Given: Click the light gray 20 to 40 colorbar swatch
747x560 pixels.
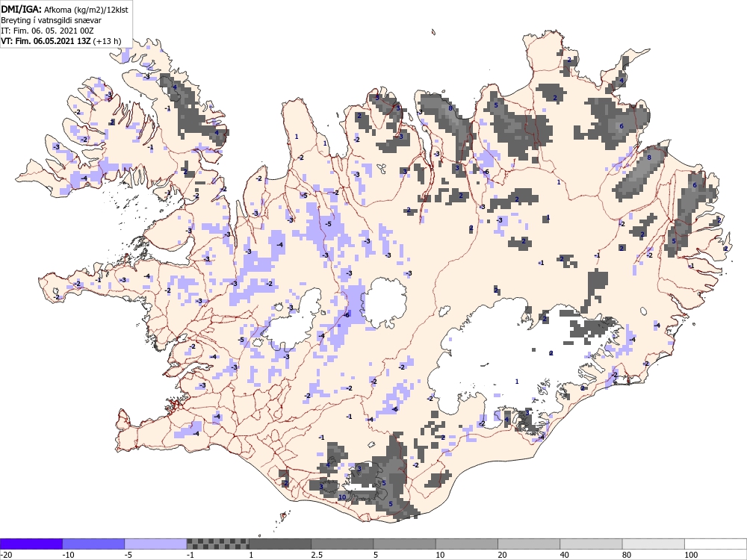Looking at the screenshot, I should 529,544.
